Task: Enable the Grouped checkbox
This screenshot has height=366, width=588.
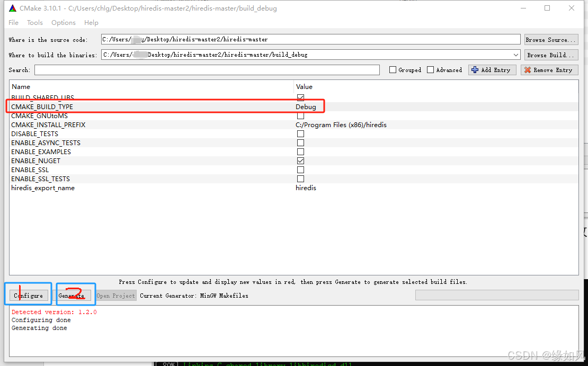Action: tap(393, 70)
